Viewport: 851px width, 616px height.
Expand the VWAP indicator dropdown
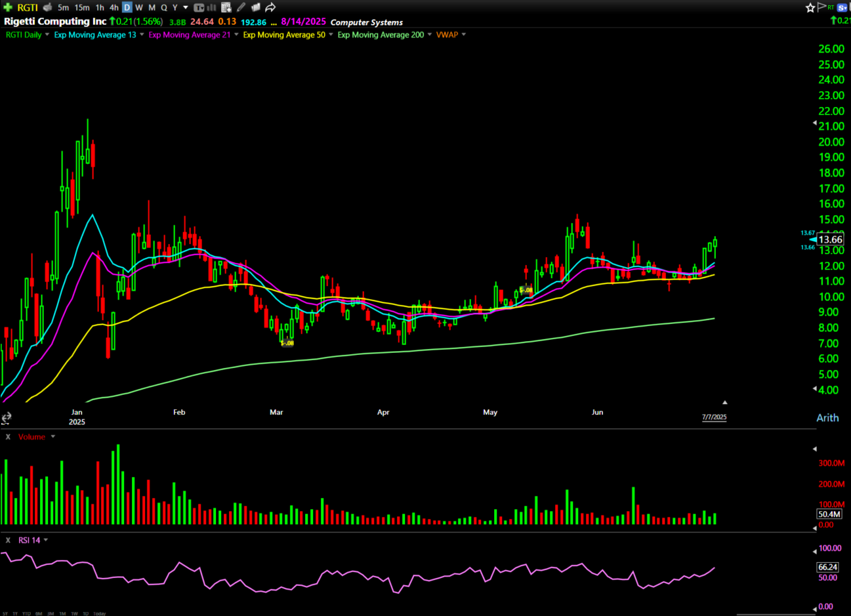pos(464,35)
